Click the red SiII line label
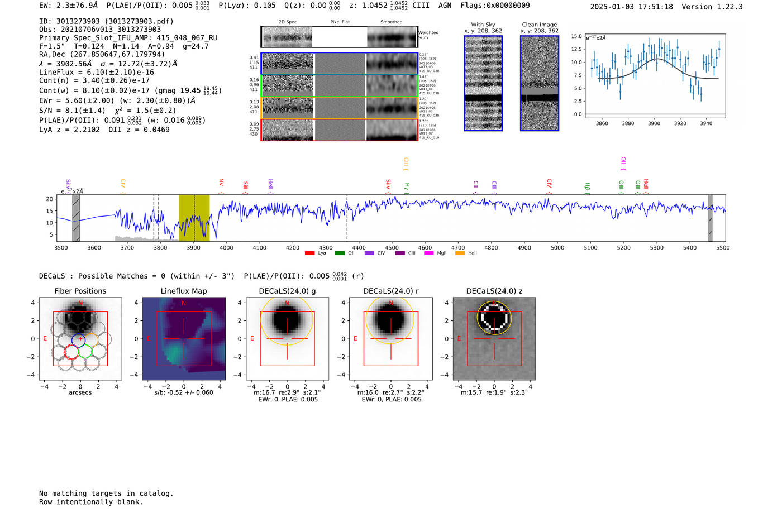Screen dimensions: 782x532 pos(245,186)
